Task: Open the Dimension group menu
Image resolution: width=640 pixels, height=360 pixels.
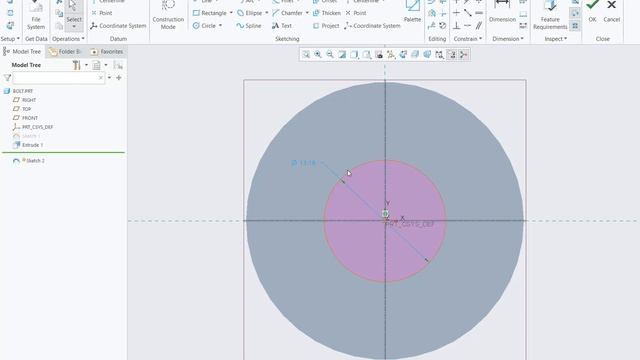Action: 508,39
